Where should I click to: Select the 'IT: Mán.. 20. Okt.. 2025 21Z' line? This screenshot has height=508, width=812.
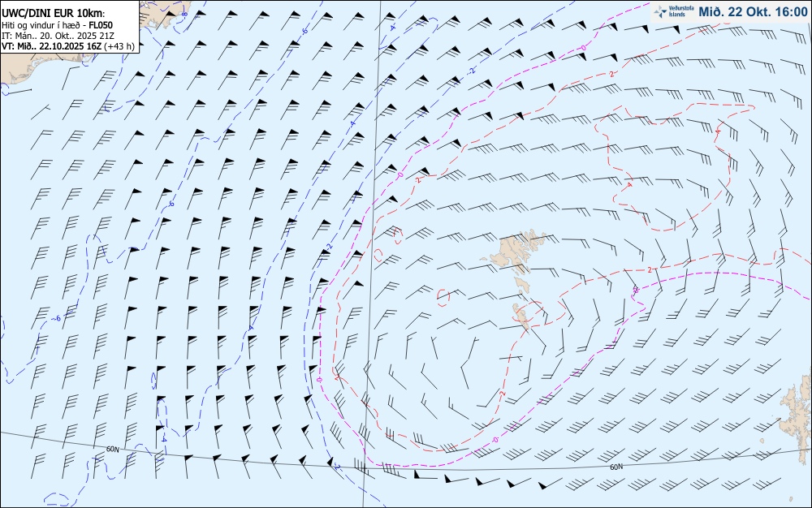tap(58, 36)
